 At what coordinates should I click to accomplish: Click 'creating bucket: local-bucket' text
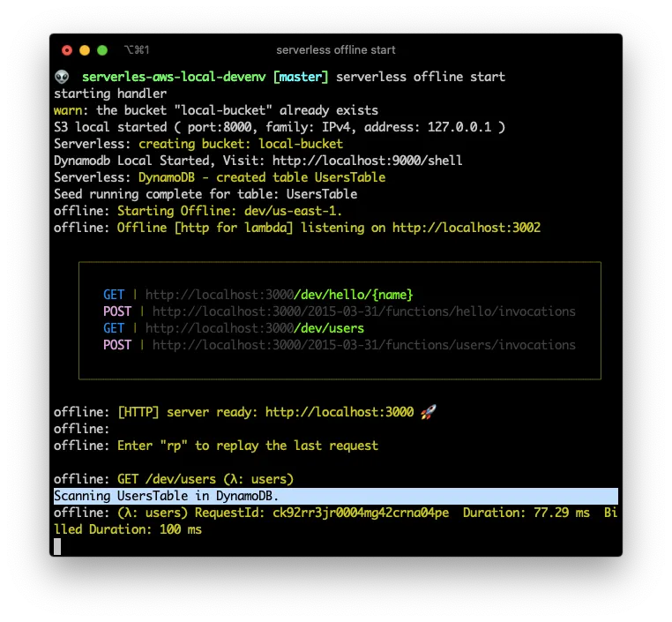point(241,144)
